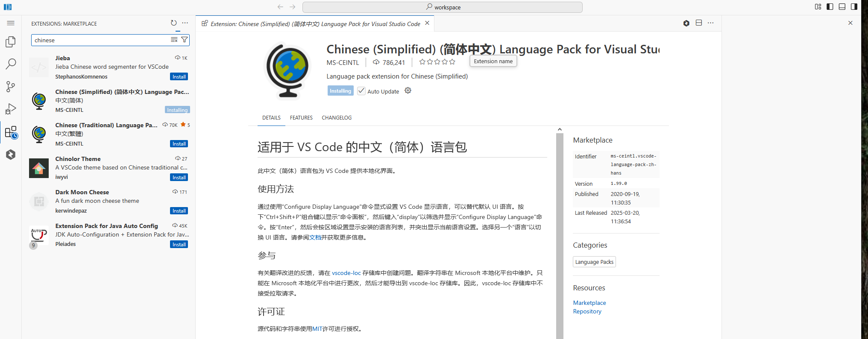Image resolution: width=868 pixels, height=339 pixels.
Task: Open the Run and Debug view
Action: (x=11, y=109)
